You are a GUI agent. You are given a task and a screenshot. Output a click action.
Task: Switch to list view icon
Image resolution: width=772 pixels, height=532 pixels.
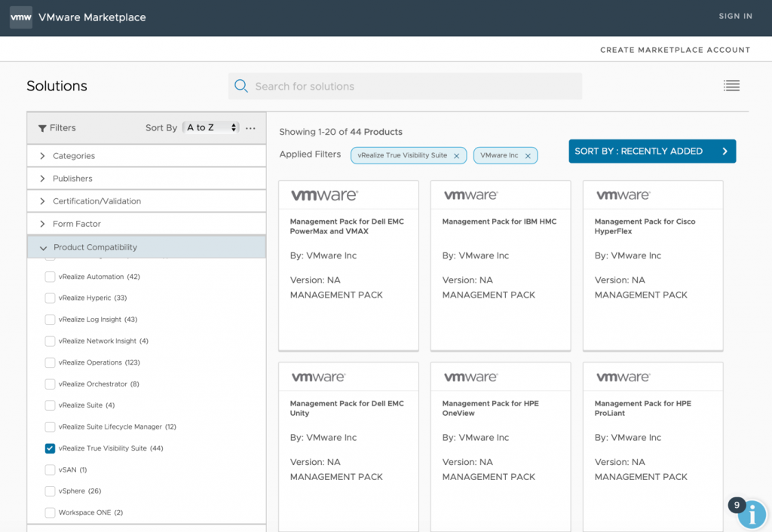click(731, 86)
